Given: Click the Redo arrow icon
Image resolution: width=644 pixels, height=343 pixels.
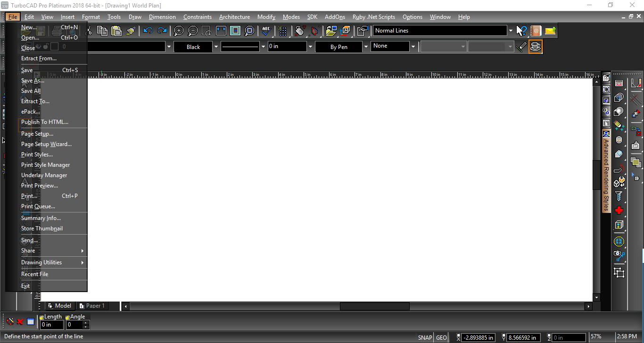Looking at the screenshot, I should [162, 31].
